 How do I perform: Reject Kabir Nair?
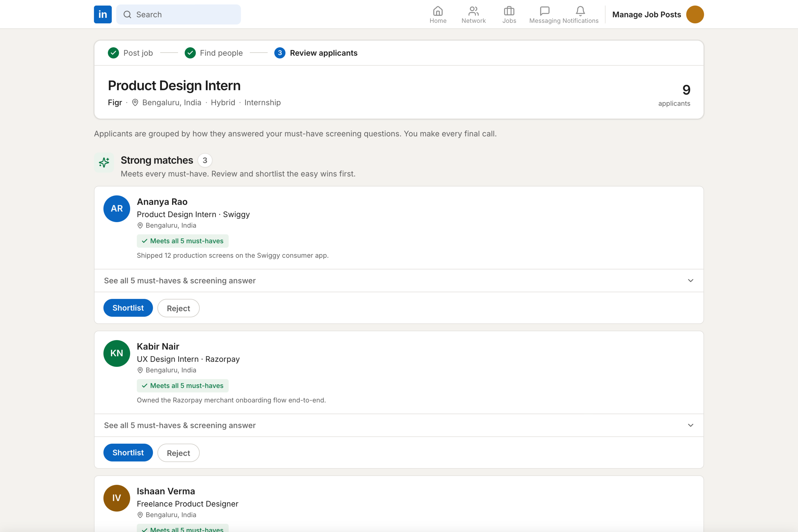[178, 453]
